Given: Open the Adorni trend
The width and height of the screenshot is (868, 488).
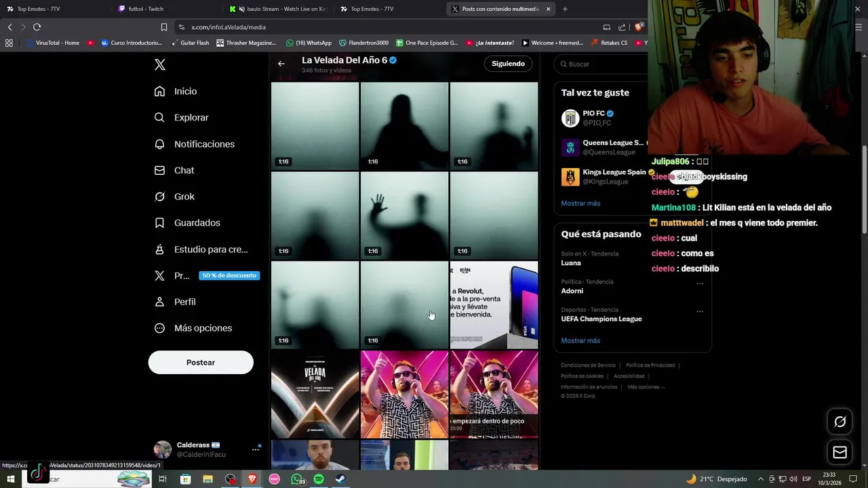Looking at the screenshot, I should tap(572, 291).
